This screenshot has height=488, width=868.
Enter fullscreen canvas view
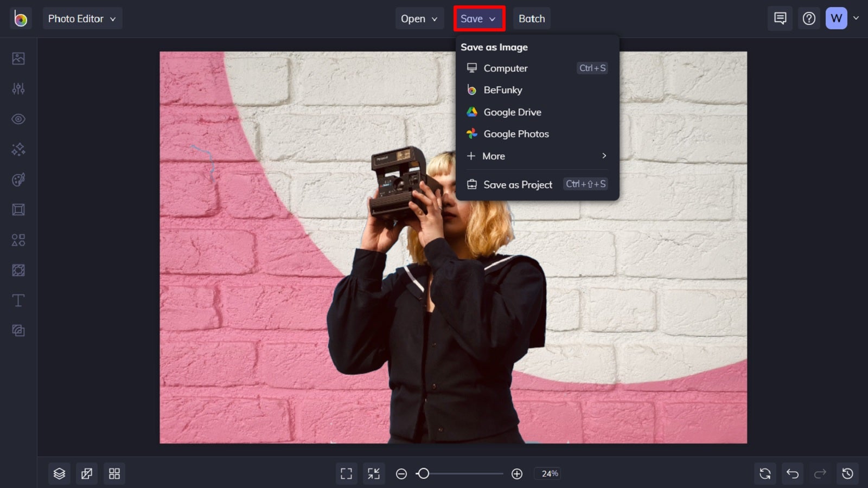tap(347, 473)
